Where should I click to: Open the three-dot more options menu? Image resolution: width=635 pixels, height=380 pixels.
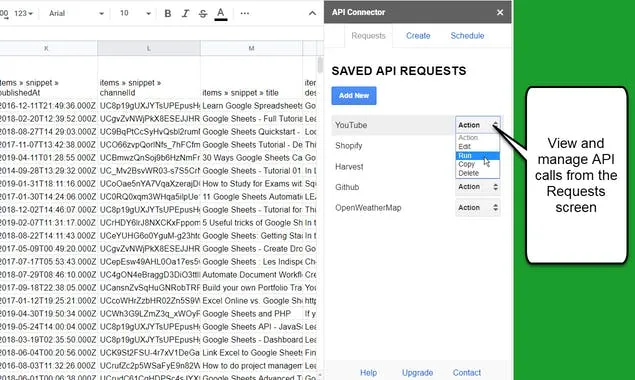(245, 13)
